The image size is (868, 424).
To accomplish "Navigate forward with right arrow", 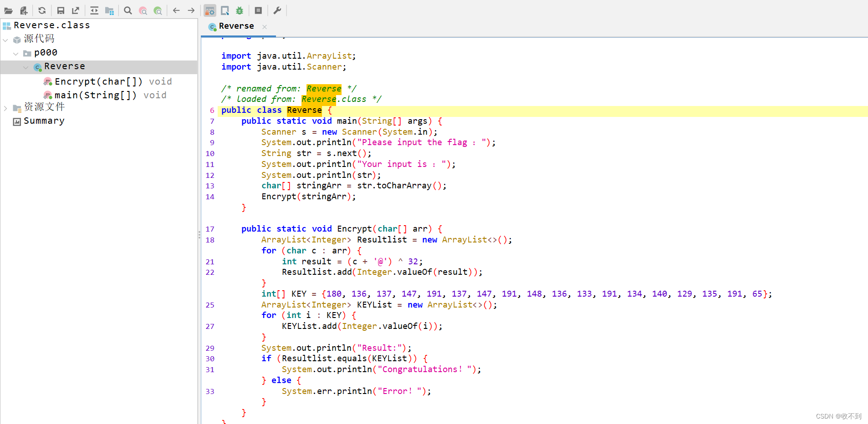I will click(191, 10).
